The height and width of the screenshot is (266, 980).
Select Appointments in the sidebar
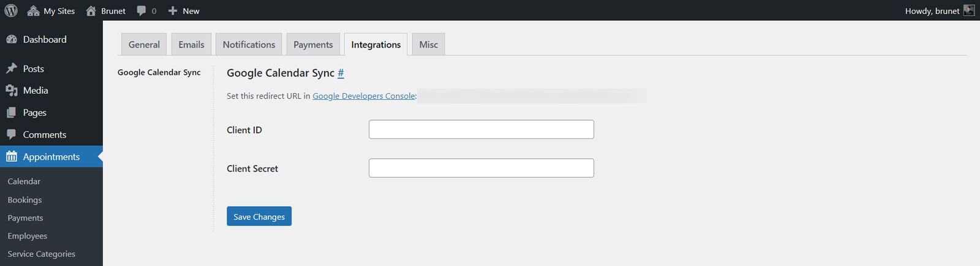[x=51, y=157]
